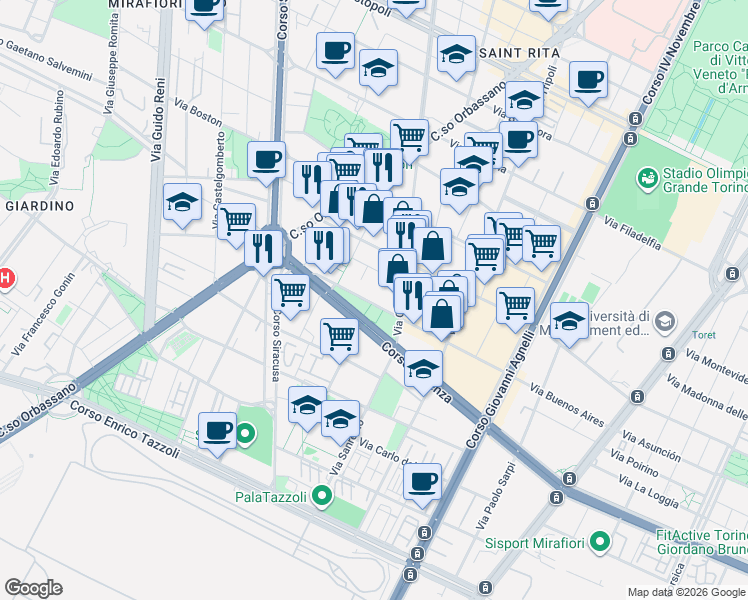The width and height of the screenshot is (748, 600).
Task: Click the school marker beside the Università label
Action: click(x=569, y=324)
